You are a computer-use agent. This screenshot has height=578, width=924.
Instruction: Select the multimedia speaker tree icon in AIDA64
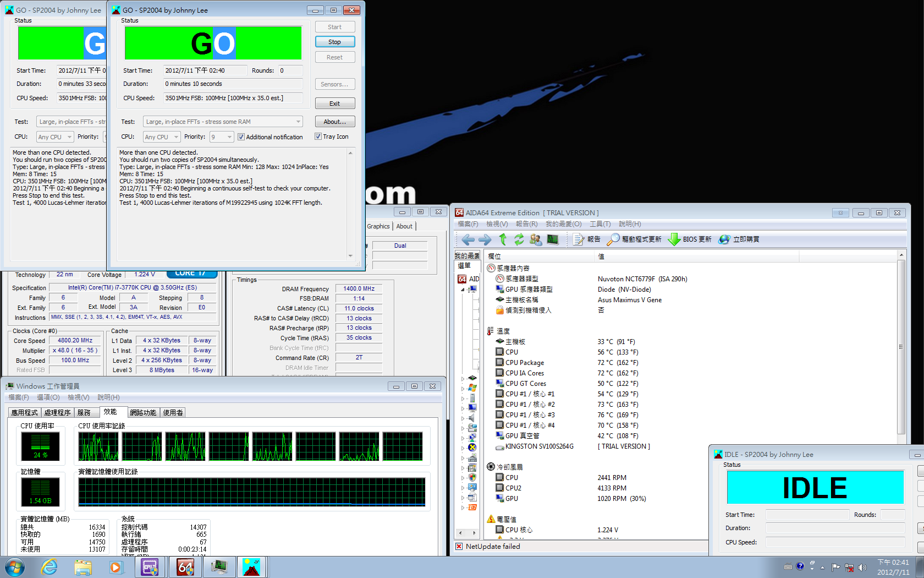(472, 417)
